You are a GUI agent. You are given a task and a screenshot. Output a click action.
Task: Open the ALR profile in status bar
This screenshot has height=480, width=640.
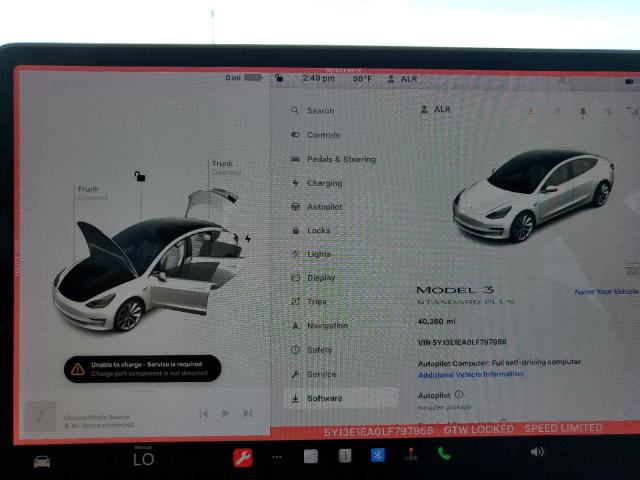tap(402, 79)
